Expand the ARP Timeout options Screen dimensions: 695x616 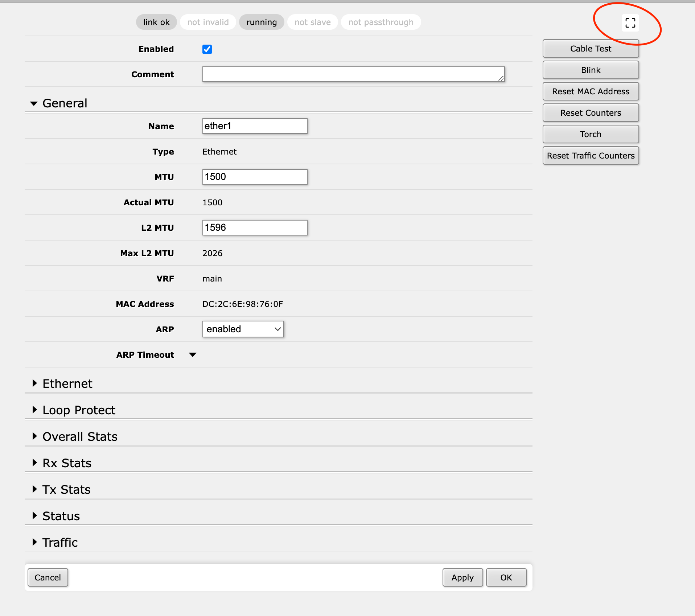(x=193, y=354)
